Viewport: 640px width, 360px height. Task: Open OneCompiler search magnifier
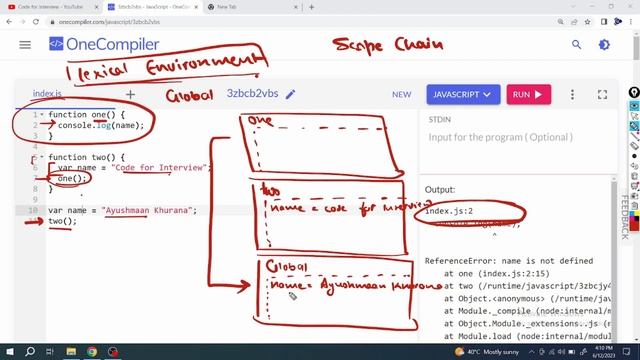pyautogui.click(x=576, y=44)
